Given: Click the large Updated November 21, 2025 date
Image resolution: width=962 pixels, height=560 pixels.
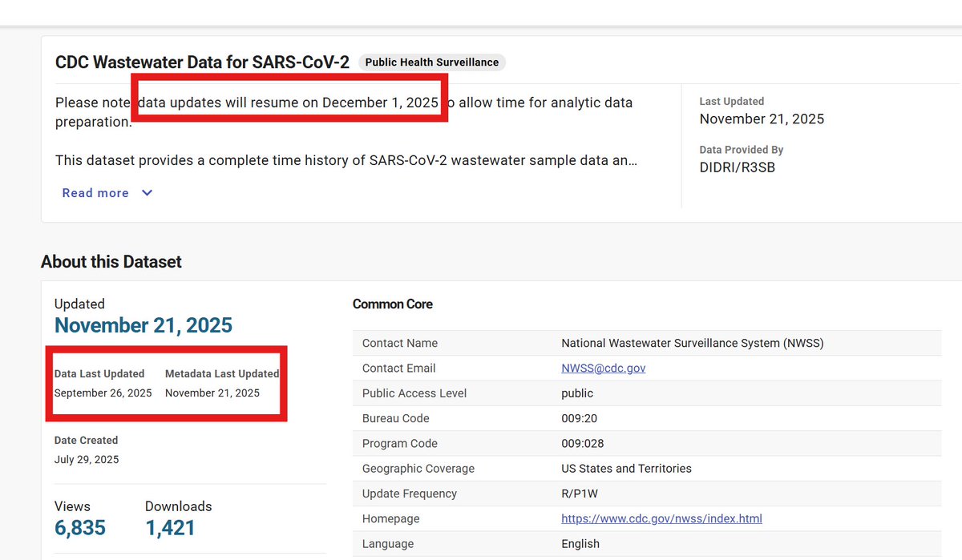Looking at the screenshot, I should coord(143,325).
